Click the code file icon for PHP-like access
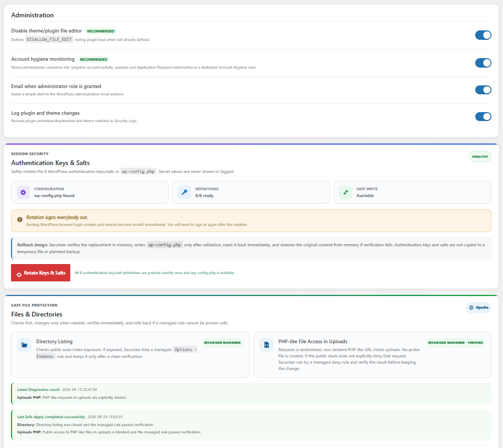The width and height of the screenshot is (503, 448). click(x=267, y=345)
